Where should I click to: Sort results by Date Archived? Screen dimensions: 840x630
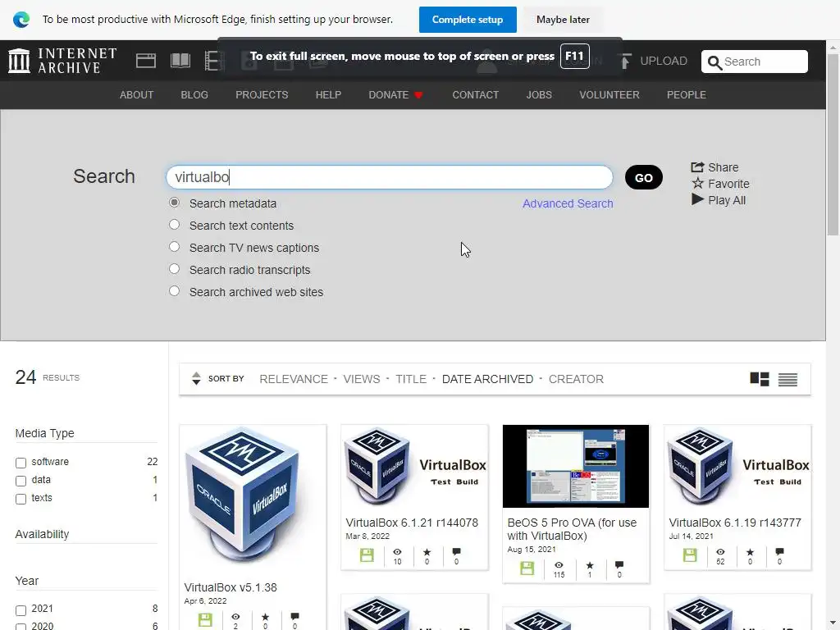tap(487, 379)
